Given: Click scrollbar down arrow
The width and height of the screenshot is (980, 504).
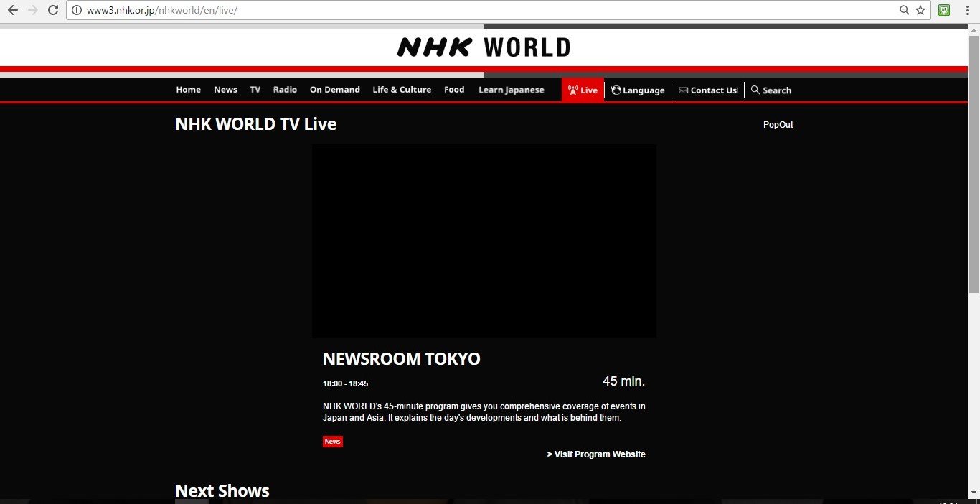Looking at the screenshot, I should pos(974,493).
